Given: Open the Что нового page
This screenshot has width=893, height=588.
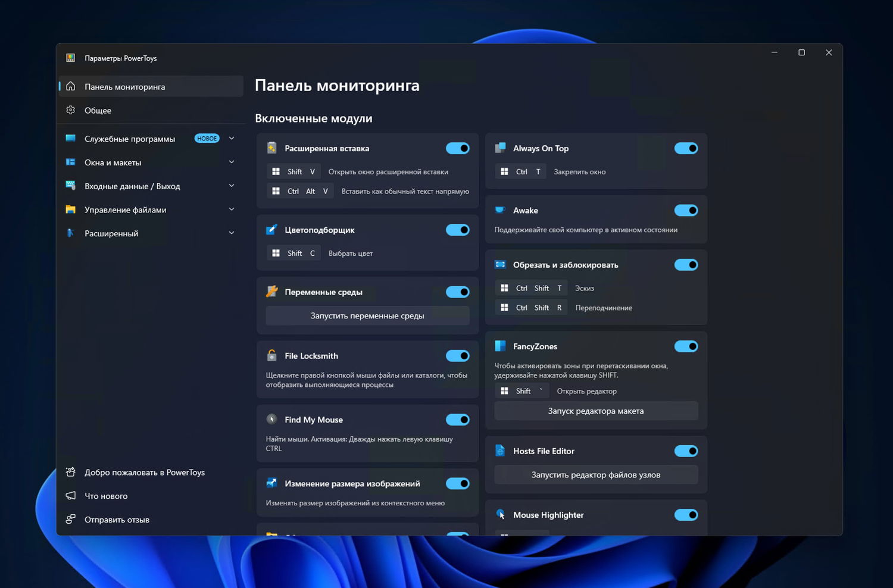Looking at the screenshot, I should click(x=151, y=496).
